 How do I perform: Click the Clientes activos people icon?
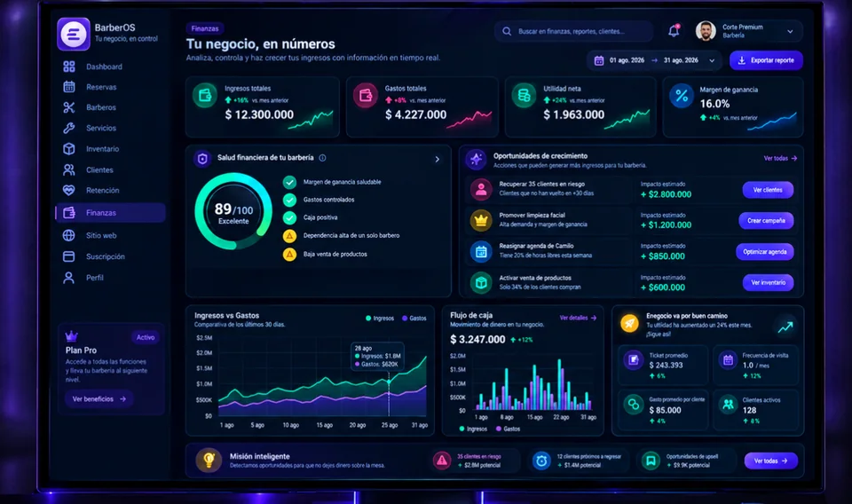pos(728,405)
